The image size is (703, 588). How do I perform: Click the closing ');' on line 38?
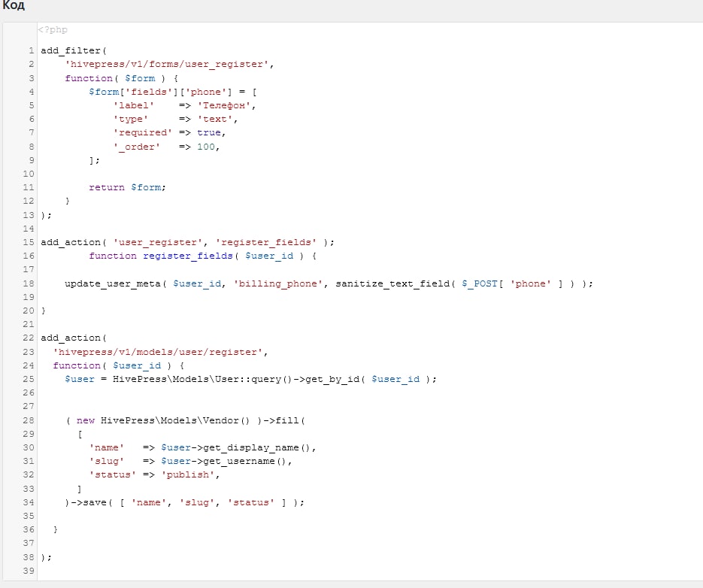click(x=47, y=557)
